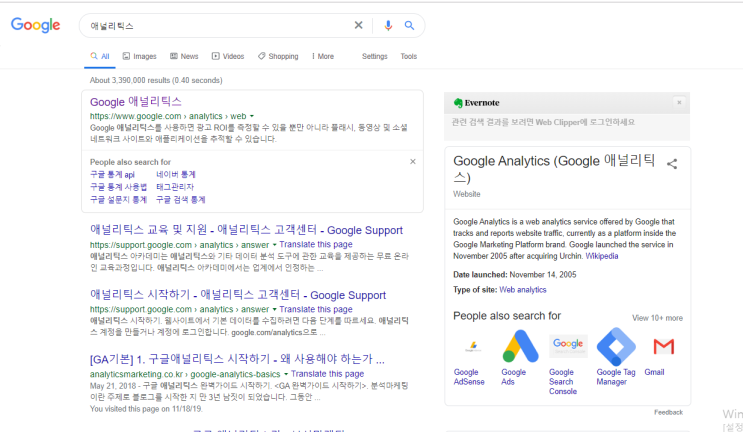This screenshot has width=743, height=432.
Task: Search related term 네이버 통계
Action: tap(176, 175)
